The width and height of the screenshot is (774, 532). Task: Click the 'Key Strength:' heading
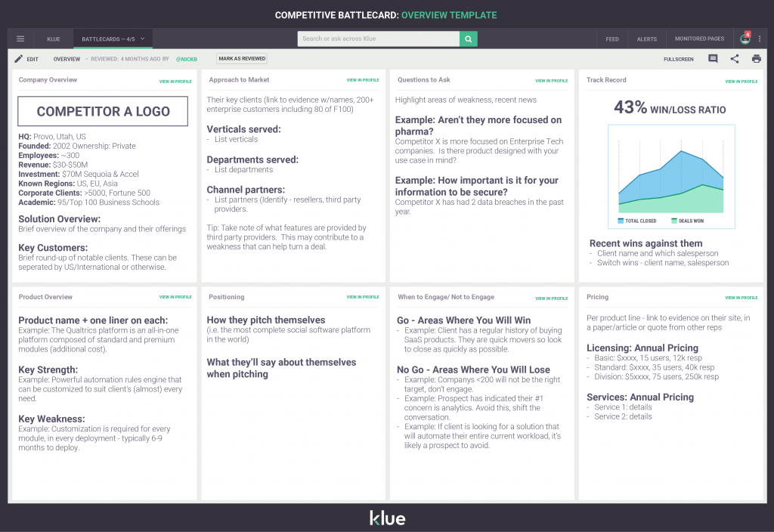[48, 370]
